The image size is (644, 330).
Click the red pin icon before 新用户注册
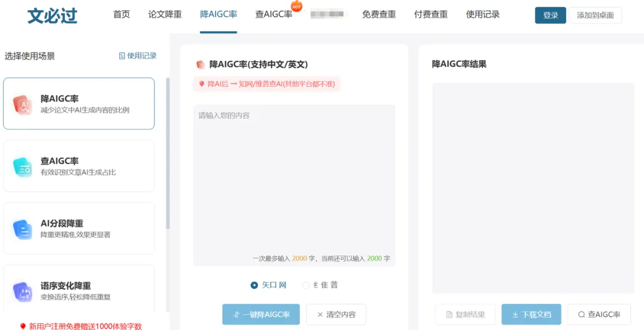pos(23,326)
